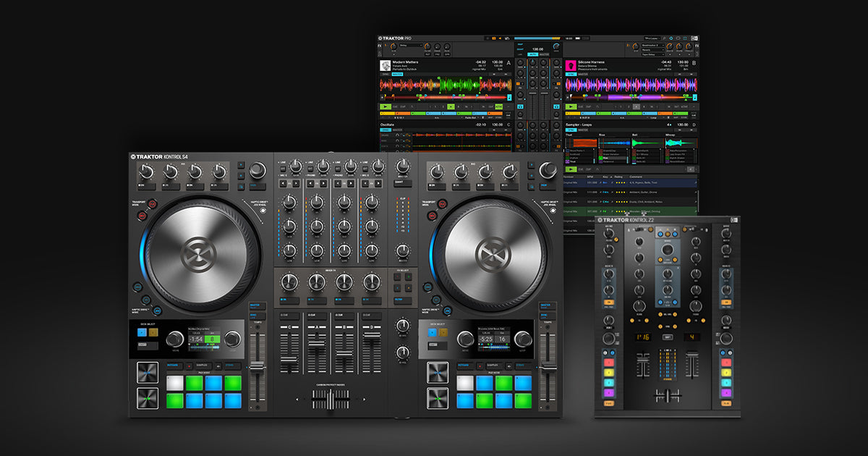The image size is (868, 456).
Task: Open the layout selector dropdown in header
Action: (x=652, y=38)
